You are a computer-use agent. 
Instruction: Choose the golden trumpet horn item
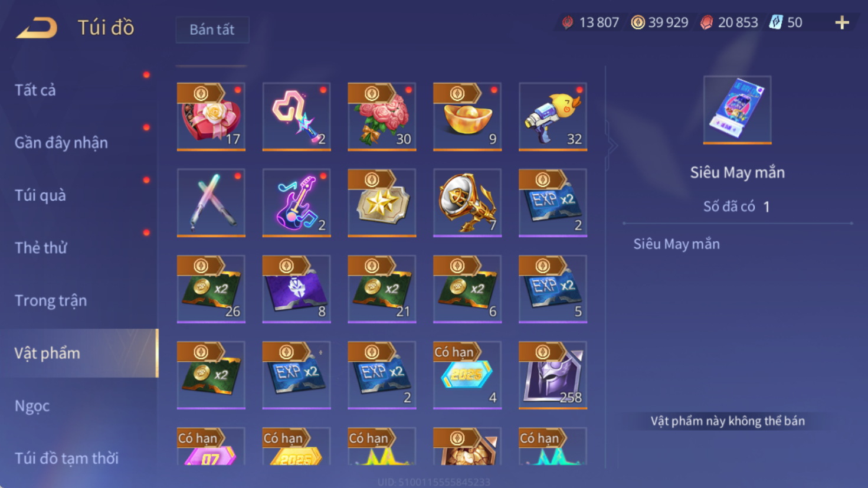467,202
